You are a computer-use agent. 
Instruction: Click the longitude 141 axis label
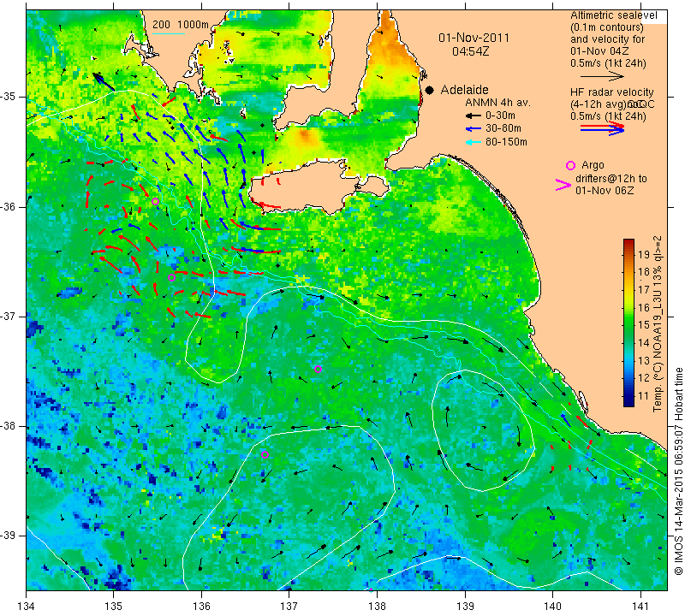tap(640, 607)
